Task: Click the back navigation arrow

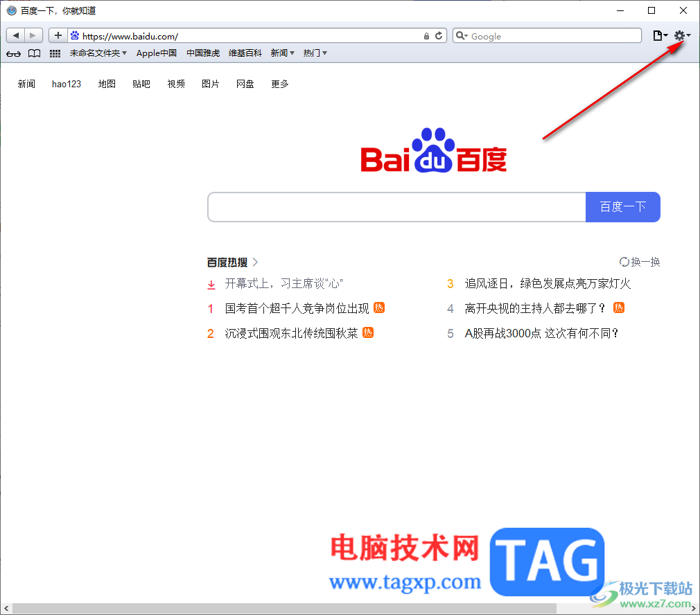Action: (15, 35)
